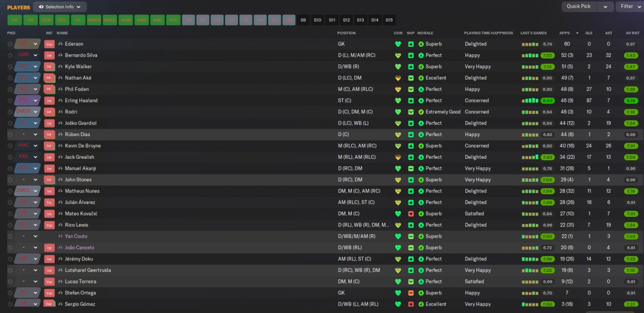Toggle the picked checkmark for Sergio Gómez
Image resolution: width=644 pixels, height=313 pixels.
pyautogui.click(x=10, y=304)
